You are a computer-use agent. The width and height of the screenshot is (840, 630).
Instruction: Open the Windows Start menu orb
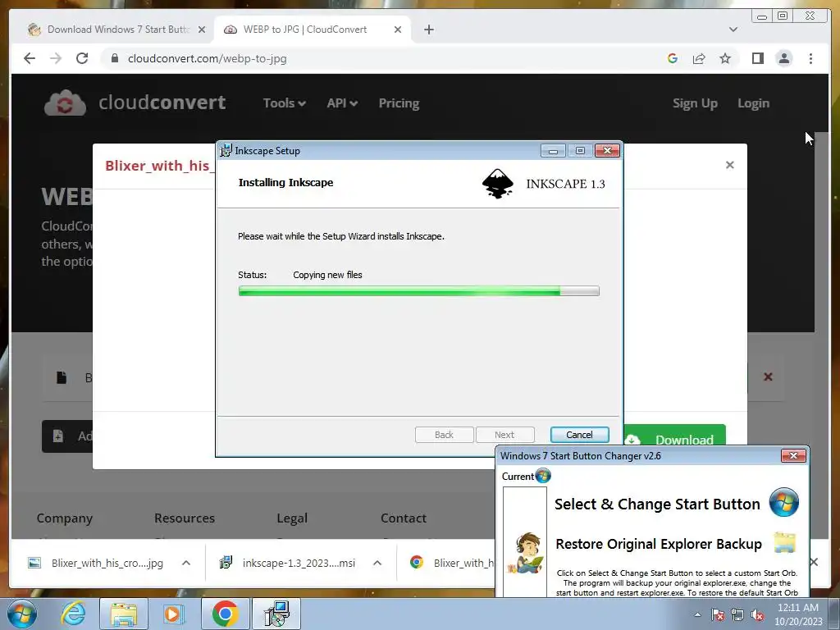(21, 614)
